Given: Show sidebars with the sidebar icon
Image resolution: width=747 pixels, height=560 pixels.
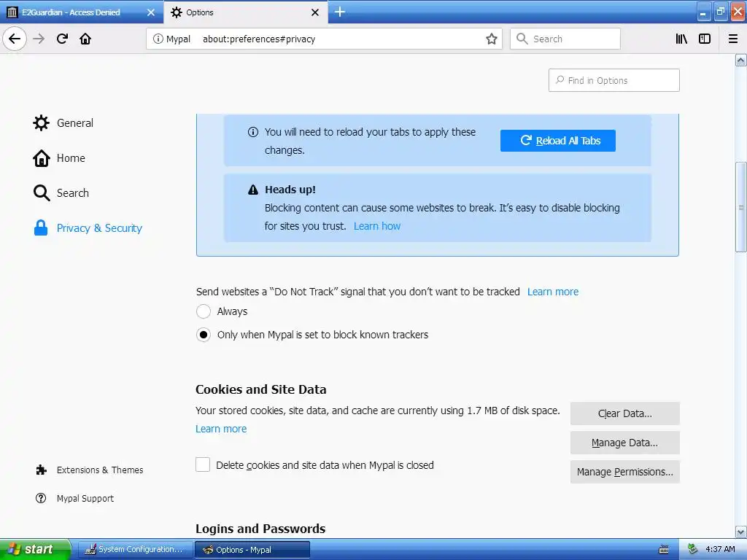Looking at the screenshot, I should pos(705,39).
